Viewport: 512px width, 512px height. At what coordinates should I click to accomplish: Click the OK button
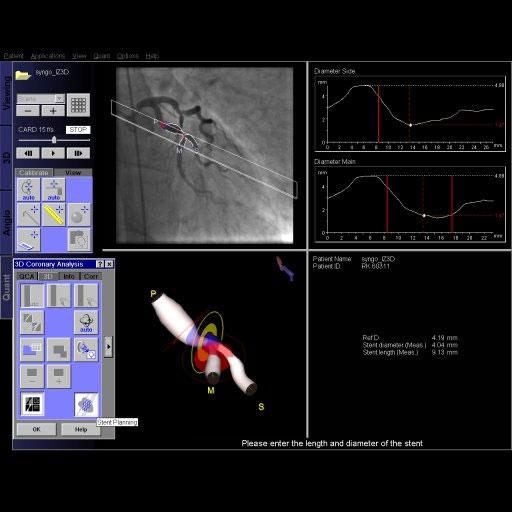36,429
